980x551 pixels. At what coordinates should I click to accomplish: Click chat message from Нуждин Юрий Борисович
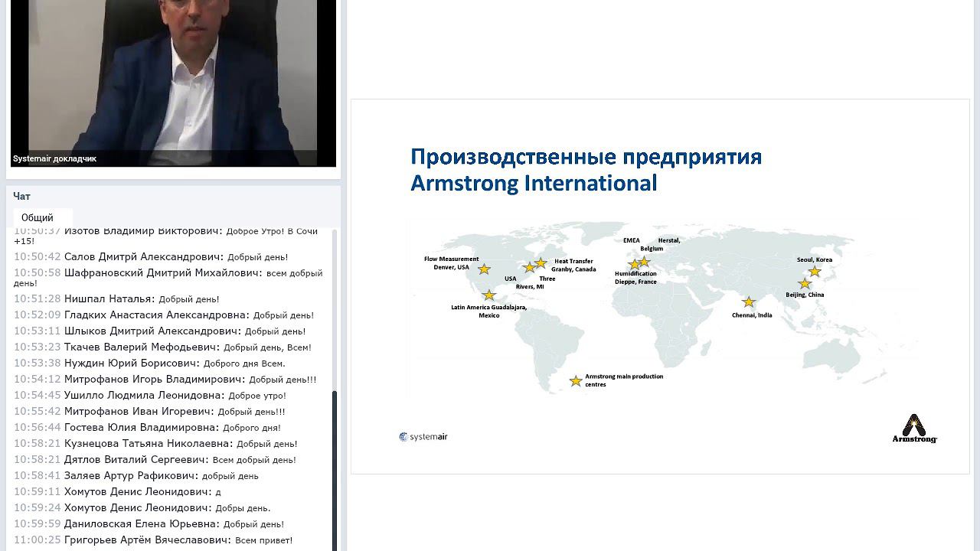[x=149, y=364]
